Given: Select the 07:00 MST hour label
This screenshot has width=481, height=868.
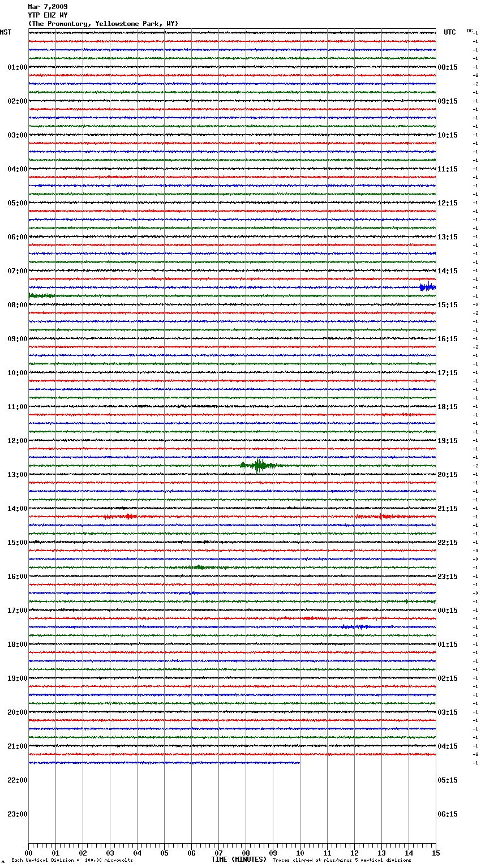Looking at the screenshot, I should pos(18,271).
